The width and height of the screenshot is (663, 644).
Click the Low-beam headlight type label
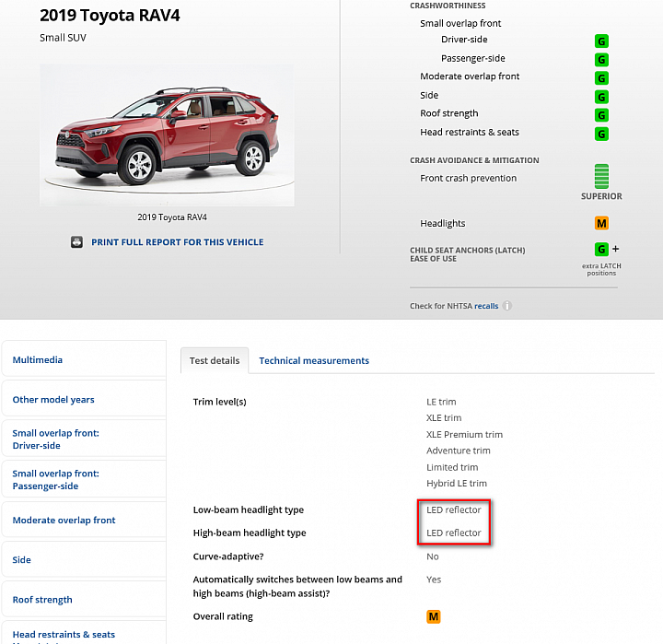[x=249, y=509]
